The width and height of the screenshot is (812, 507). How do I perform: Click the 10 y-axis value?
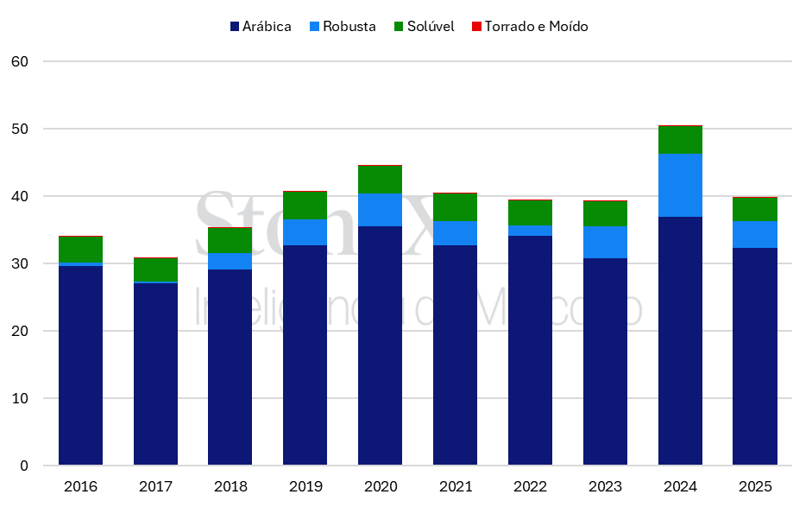tap(20, 399)
